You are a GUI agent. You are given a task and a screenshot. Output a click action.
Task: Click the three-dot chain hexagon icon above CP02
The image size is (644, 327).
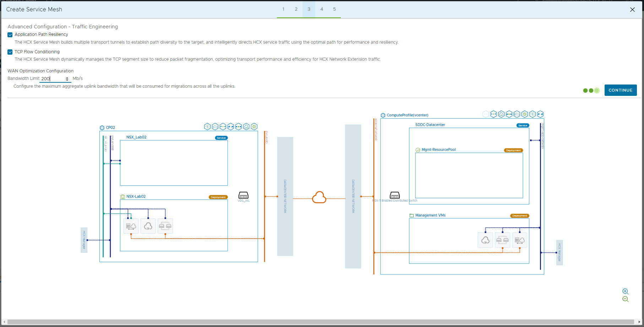pos(223,126)
